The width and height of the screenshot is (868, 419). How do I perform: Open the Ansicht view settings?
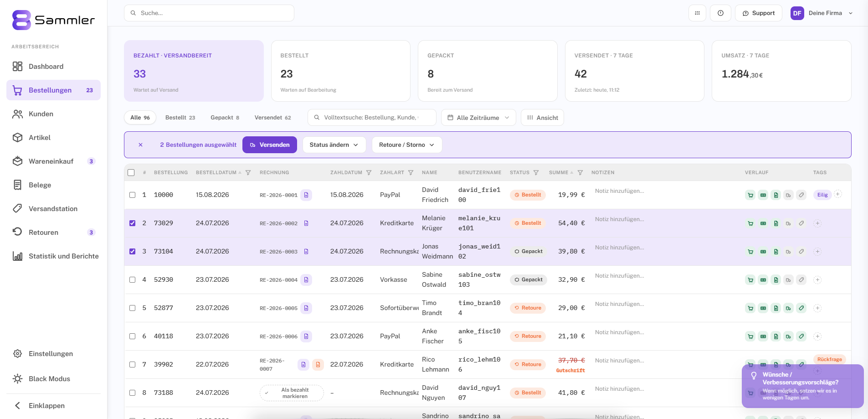click(x=543, y=118)
